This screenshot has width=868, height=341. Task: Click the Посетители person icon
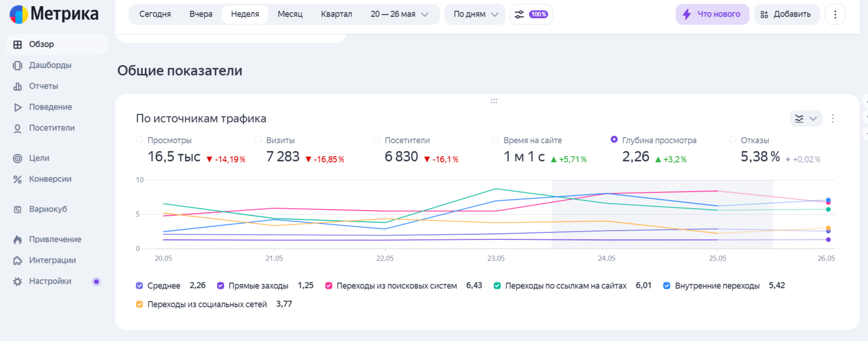18,128
